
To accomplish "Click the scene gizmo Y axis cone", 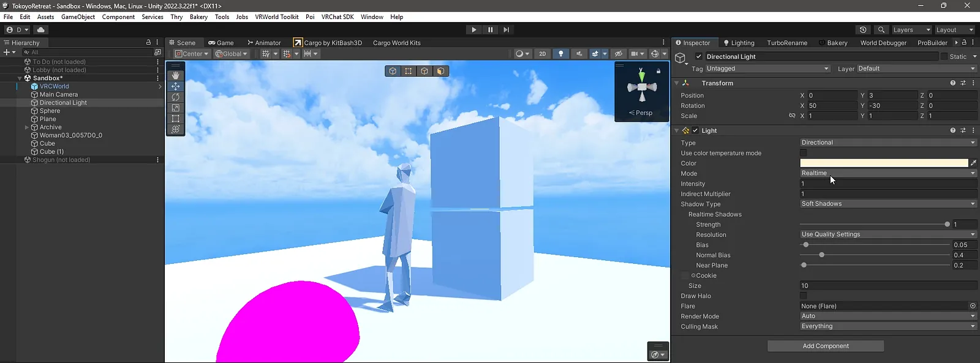I will pyautogui.click(x=641, y=76).
